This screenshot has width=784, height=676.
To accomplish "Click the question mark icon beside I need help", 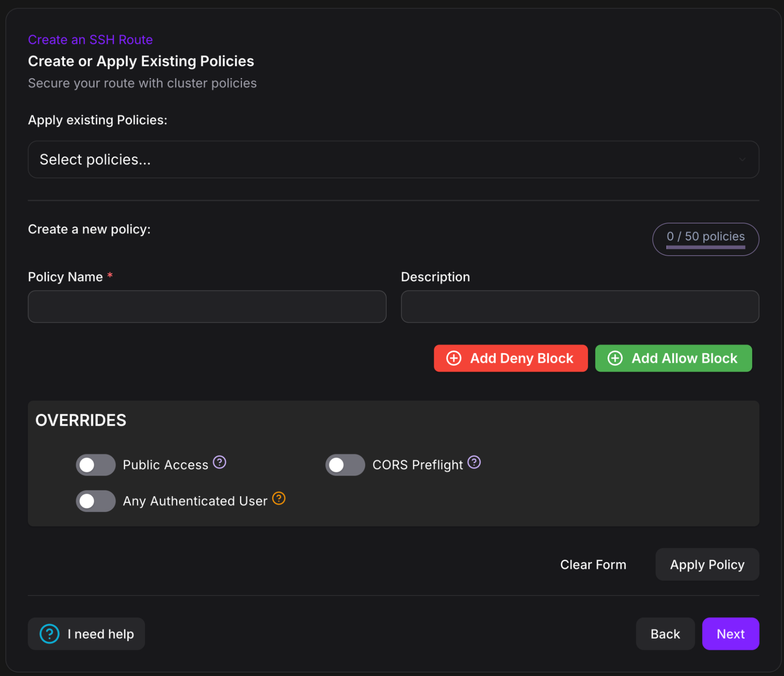I will pos(49,634).
